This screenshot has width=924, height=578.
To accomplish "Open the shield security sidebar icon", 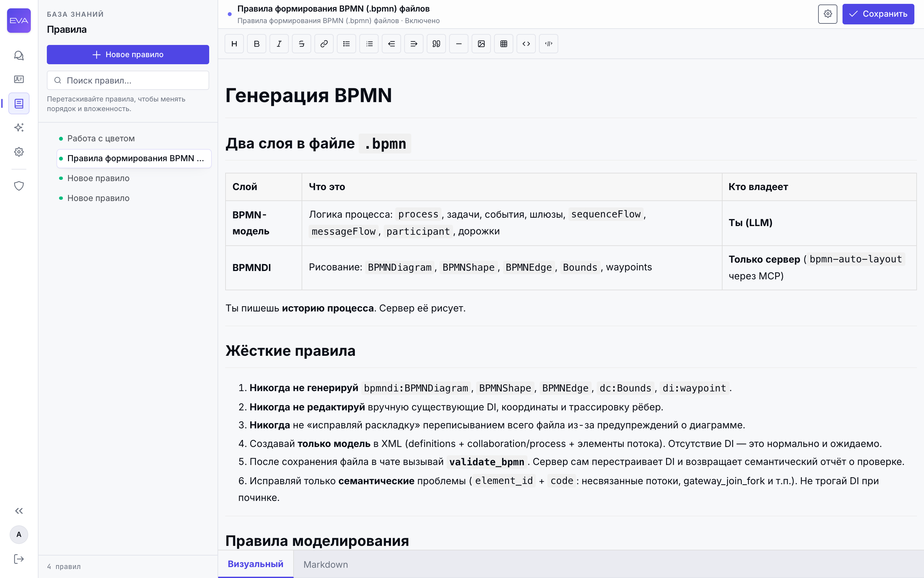I will pos(19,186).
